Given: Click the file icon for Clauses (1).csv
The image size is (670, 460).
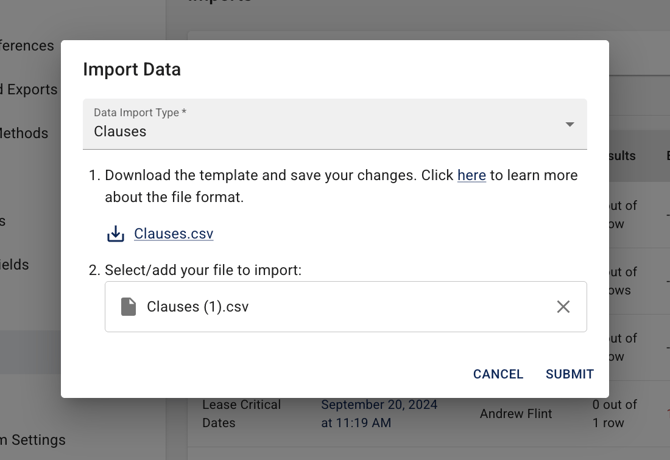Looking at the screenshot, I should click(x=128, y=307).
